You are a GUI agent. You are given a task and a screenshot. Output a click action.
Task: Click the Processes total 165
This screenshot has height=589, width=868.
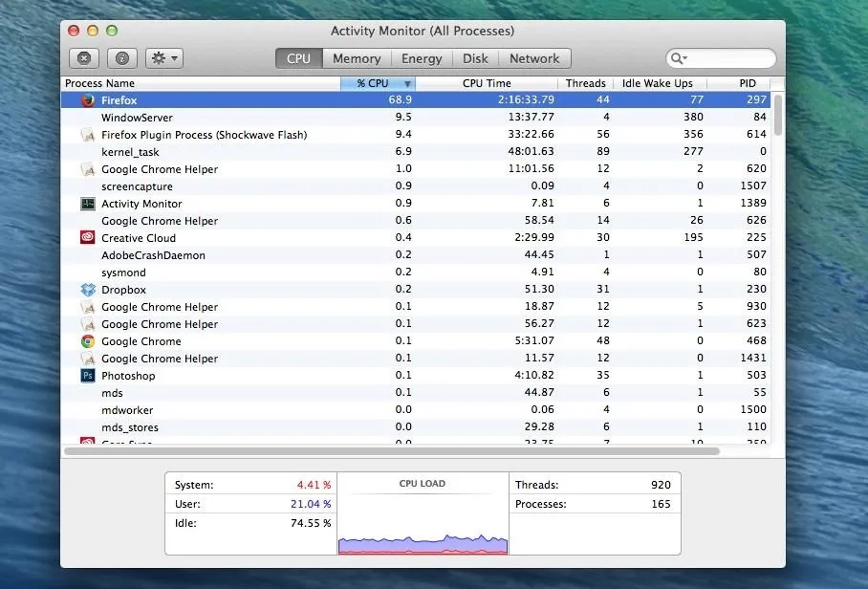pyautogui.click(x=661, y=504)
